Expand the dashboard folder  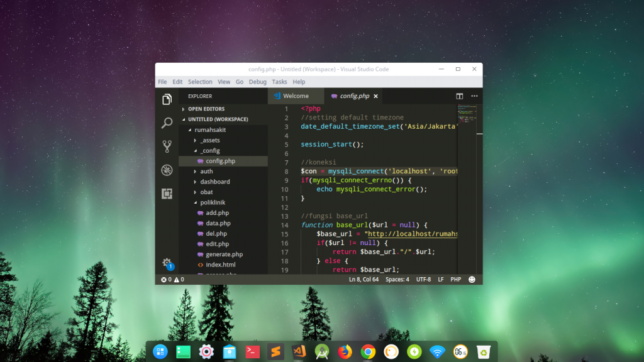pyautogui.click(x=214, y=182)
